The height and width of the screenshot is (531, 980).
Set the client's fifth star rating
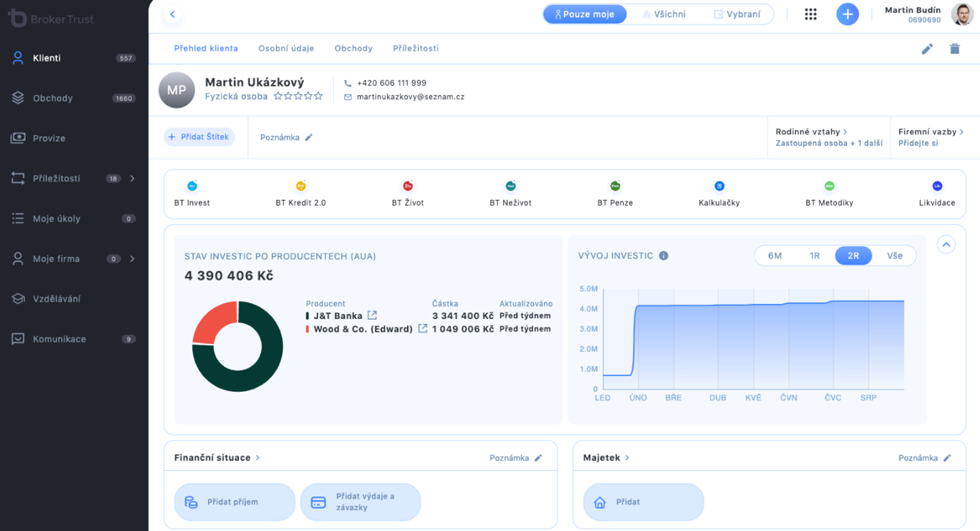(x=319, y=96)
